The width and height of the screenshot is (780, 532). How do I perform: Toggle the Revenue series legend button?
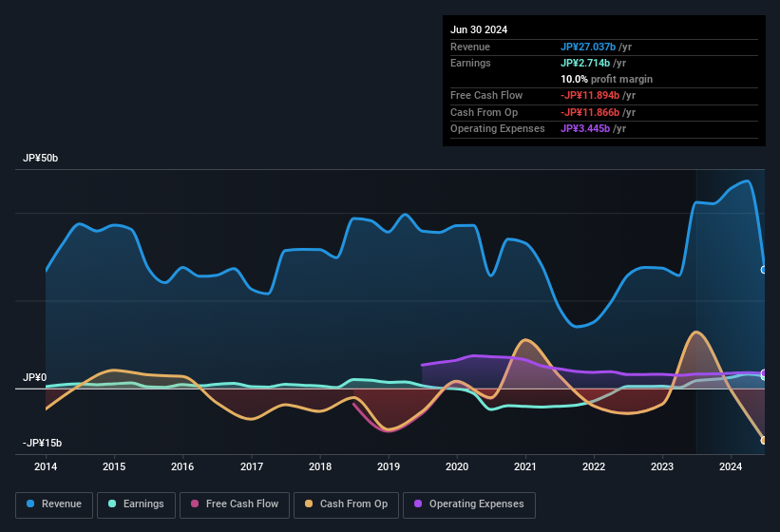(54, 504)
